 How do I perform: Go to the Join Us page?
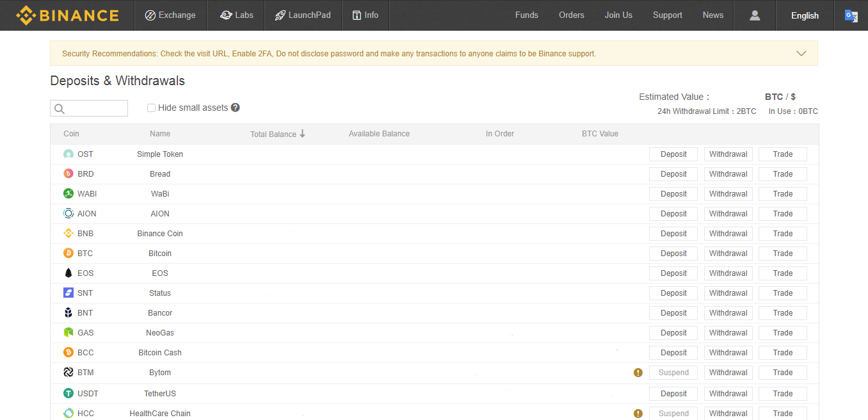coord(618,15)
